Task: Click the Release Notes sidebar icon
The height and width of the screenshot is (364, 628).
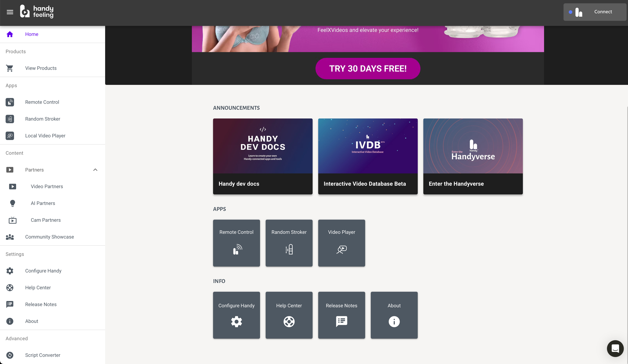Action: pyautogui.click(x=10, y=304)
